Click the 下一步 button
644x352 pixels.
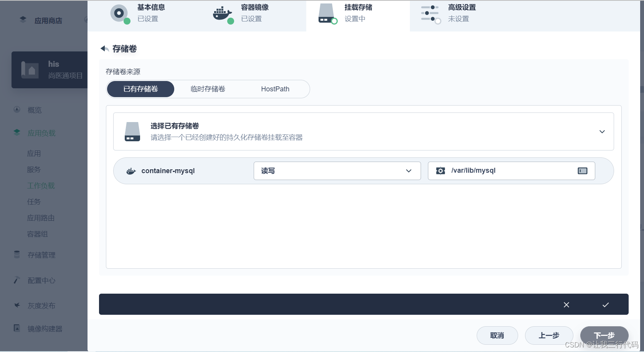click(x=604, y=335)
